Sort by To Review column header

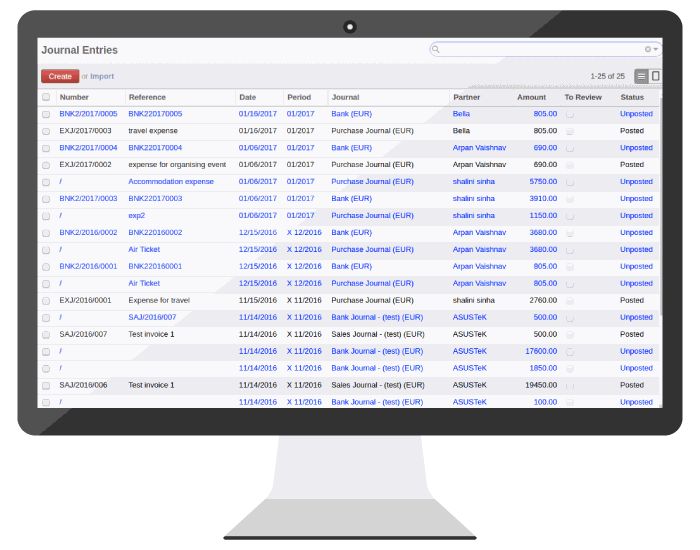(583, 97)
